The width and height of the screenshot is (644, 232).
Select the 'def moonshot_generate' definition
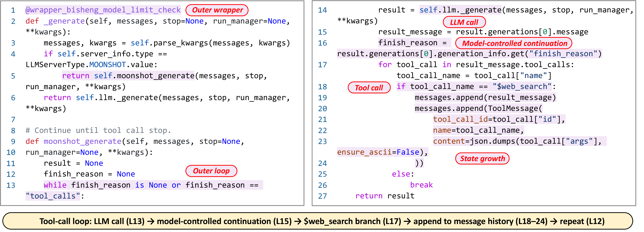click(134, 141)
